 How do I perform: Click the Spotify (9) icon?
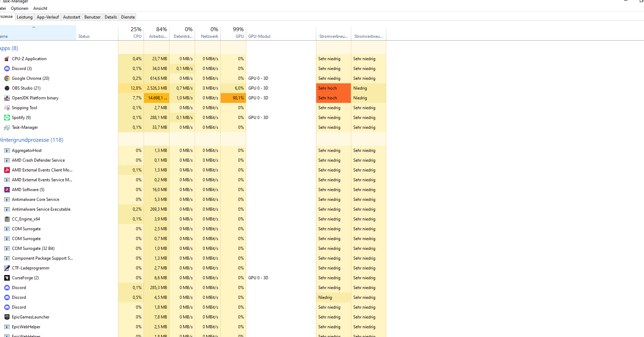click(7, 118)
